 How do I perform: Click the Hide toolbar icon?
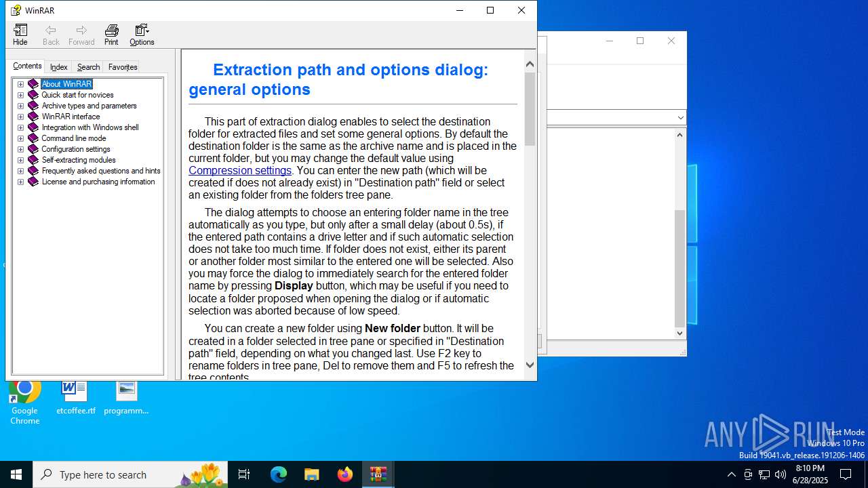pos(20,35)
